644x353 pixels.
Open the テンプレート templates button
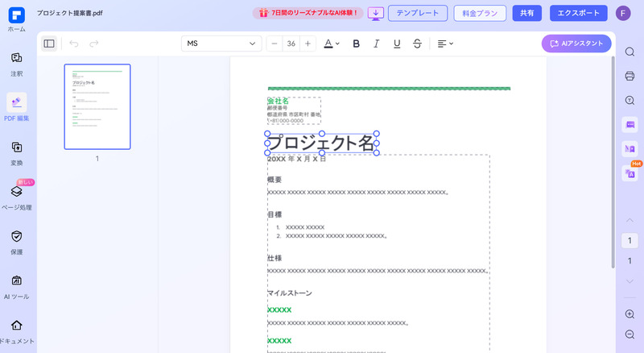click(418, 13)
